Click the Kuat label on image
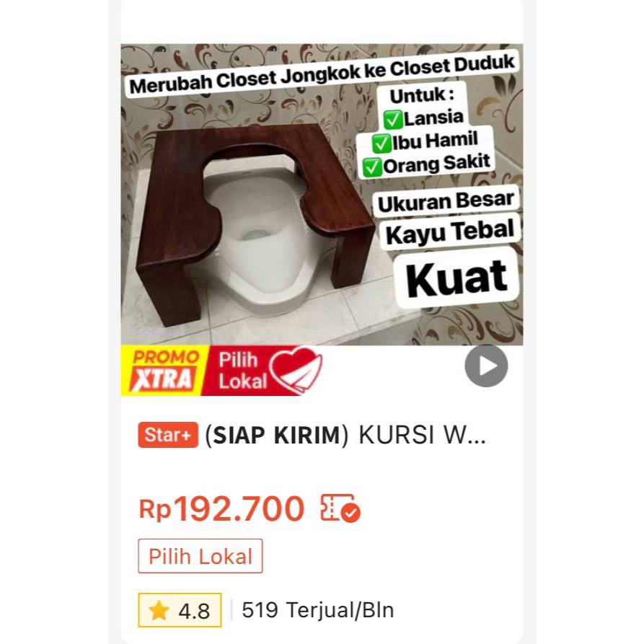The image size is (644, 644). [x=456, y=278]
